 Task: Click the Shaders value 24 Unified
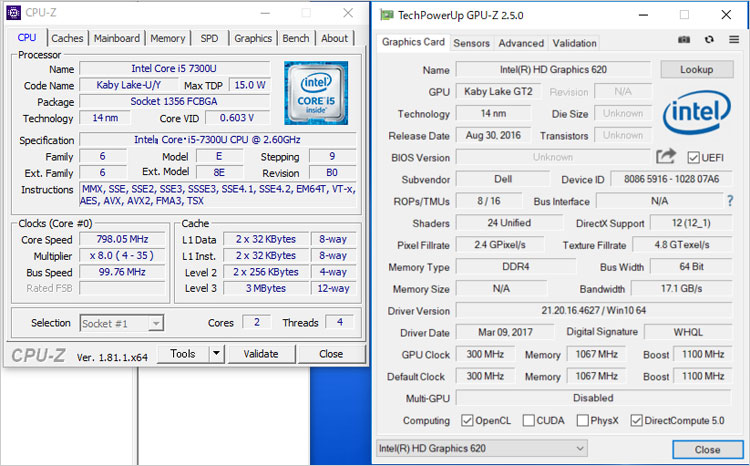[509, 223]
